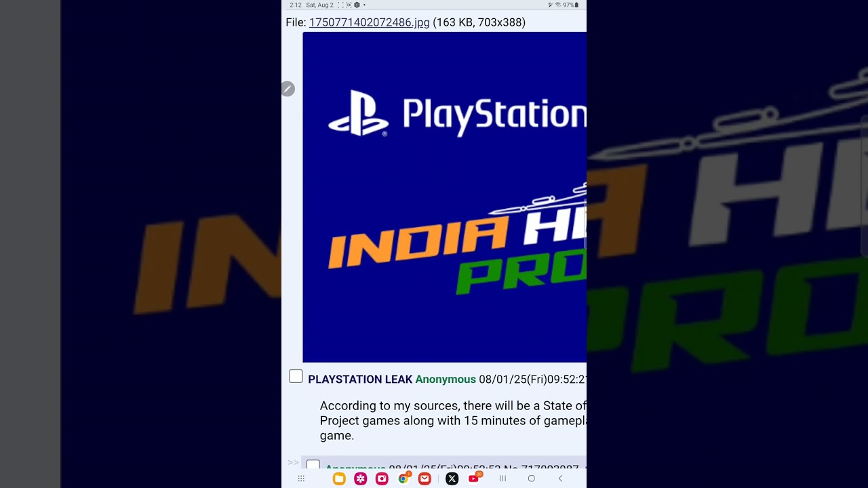Open the X app in the taskbar
Viewport: 868px width, 488px height.
(452, 479)
